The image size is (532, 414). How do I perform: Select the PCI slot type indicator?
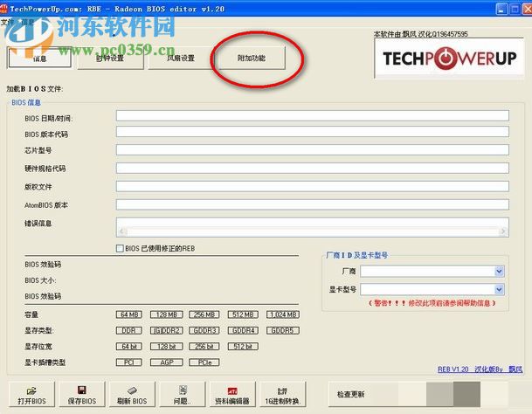(129, 362)
